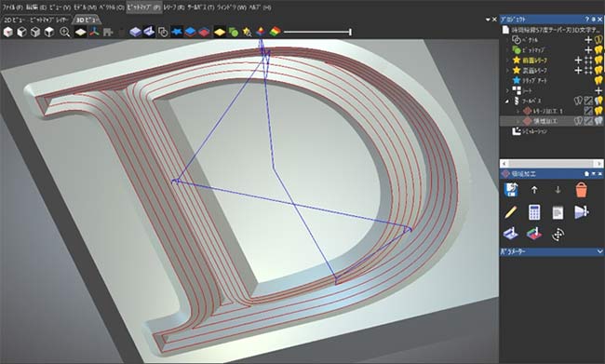Expand the 前面レリーフ tree node
Screen dimensions: 605x364
click(x=507, y=61)
